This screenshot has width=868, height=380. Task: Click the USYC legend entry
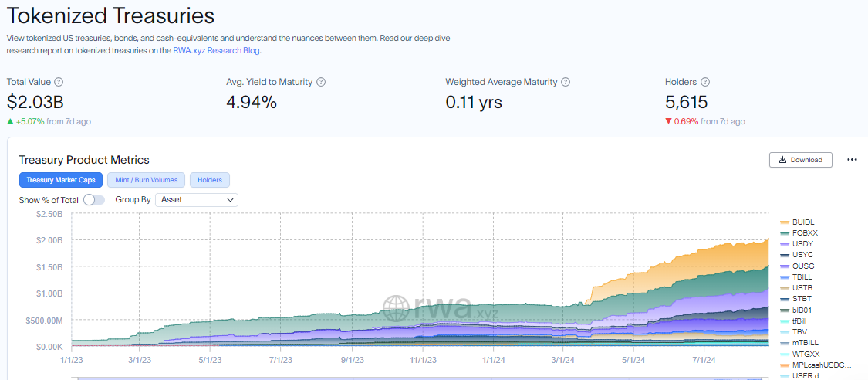[x=802, y=255]
